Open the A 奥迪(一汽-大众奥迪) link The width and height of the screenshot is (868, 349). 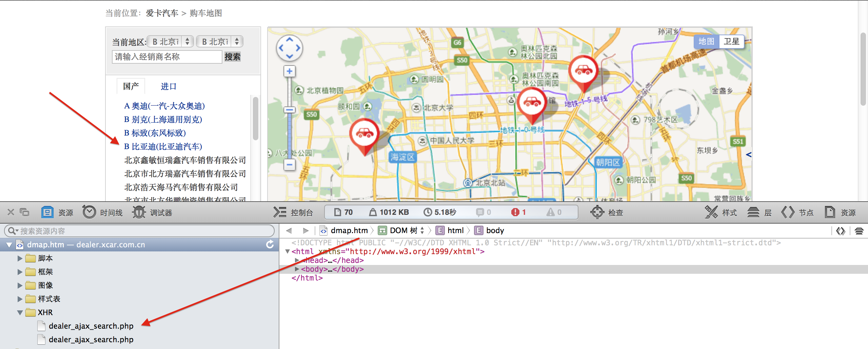pos(164,106)
